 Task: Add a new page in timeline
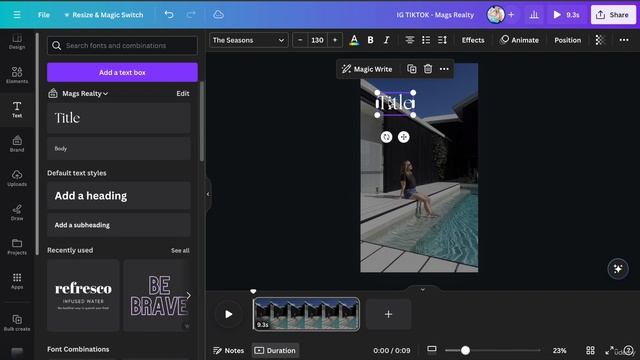(388, 314)
